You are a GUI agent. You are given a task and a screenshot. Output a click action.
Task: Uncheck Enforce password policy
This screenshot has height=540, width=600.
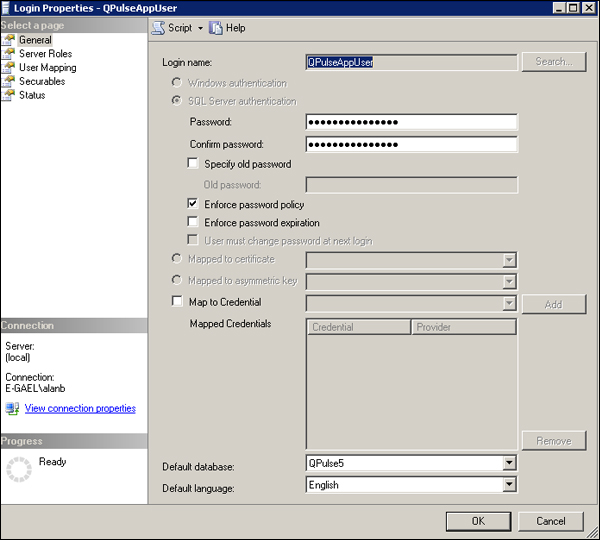tap(193, 203)
